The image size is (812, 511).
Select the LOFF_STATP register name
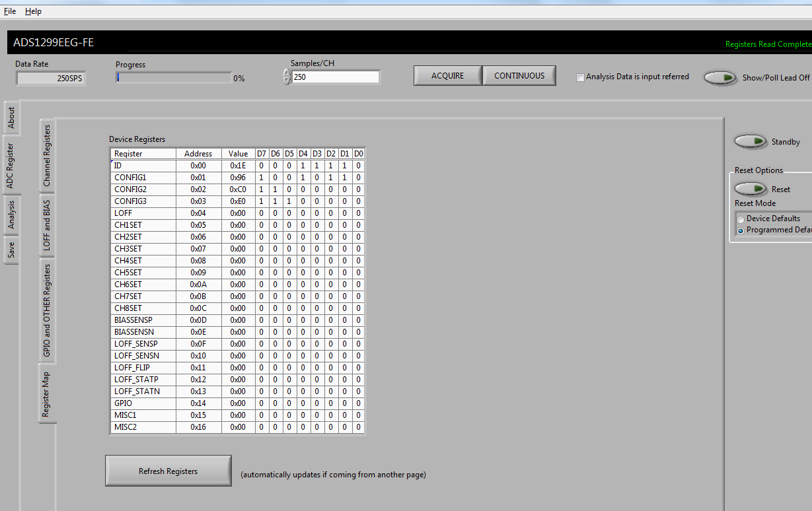pyautogui.click(x=136, y=380)
